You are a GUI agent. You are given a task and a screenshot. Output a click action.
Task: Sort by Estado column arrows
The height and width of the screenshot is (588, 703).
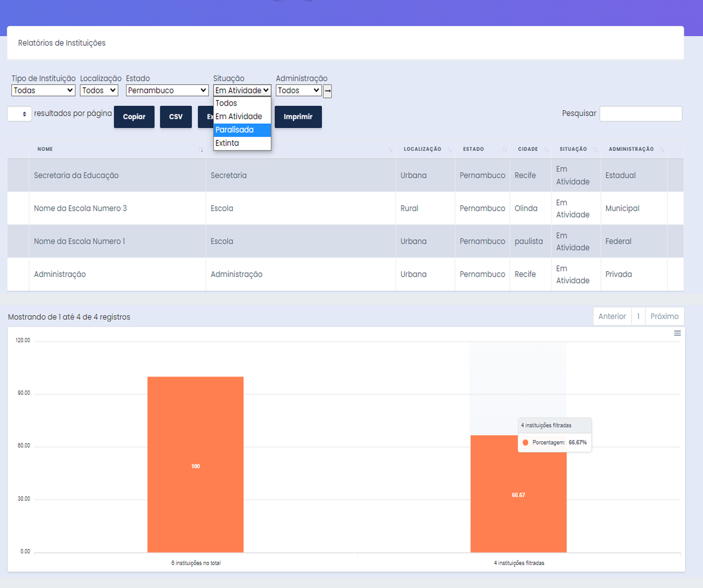pyautogui.click(x=504, y=149)
